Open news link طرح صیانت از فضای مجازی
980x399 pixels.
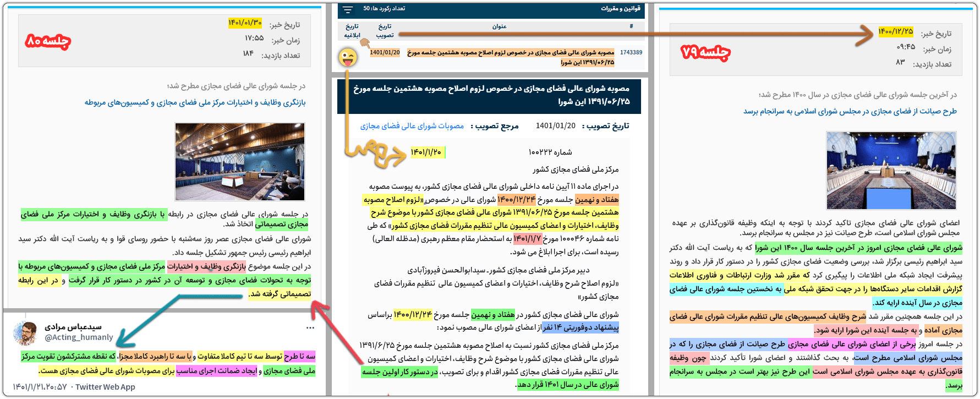click(850, 111)
